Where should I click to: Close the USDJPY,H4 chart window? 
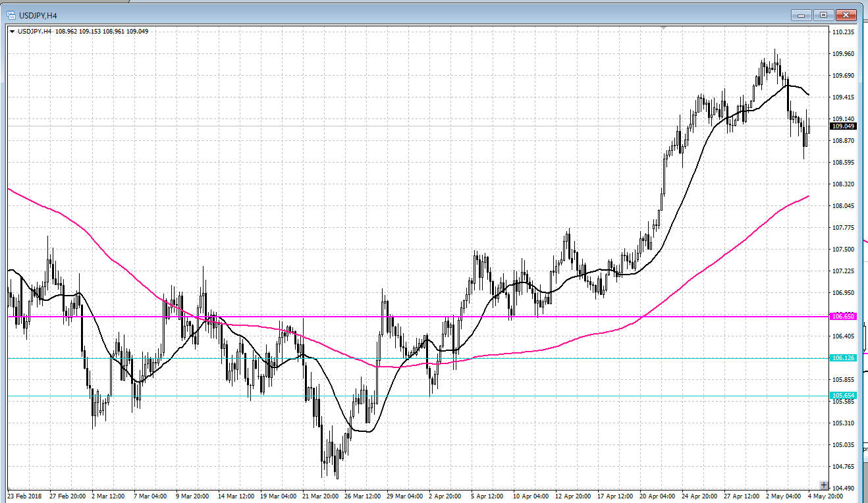click(845, 14)
